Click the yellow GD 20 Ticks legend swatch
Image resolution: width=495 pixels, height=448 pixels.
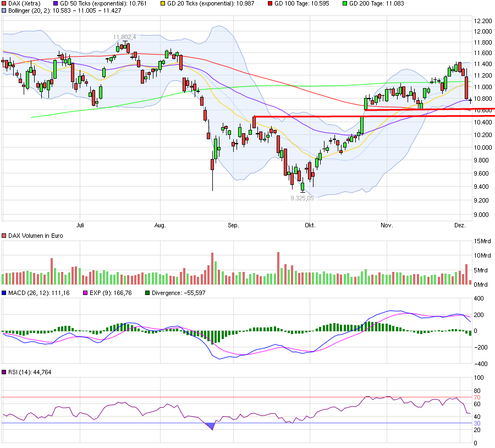163,4
